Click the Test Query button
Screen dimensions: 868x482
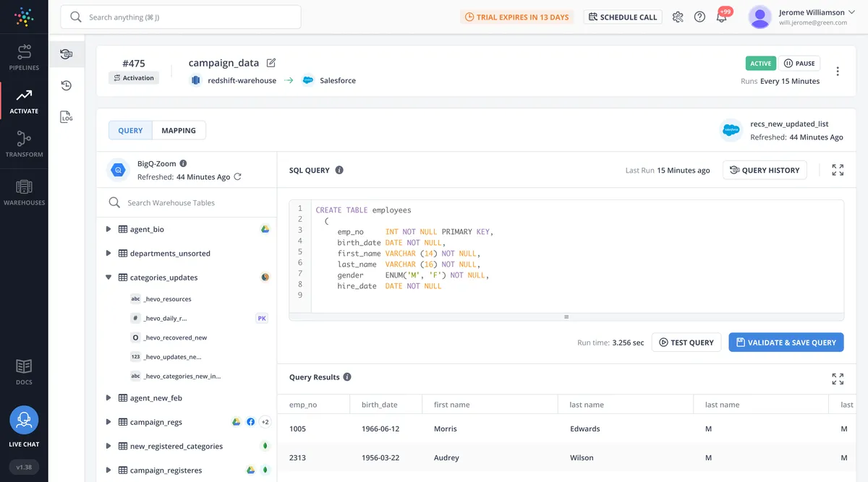coord(686,343)
